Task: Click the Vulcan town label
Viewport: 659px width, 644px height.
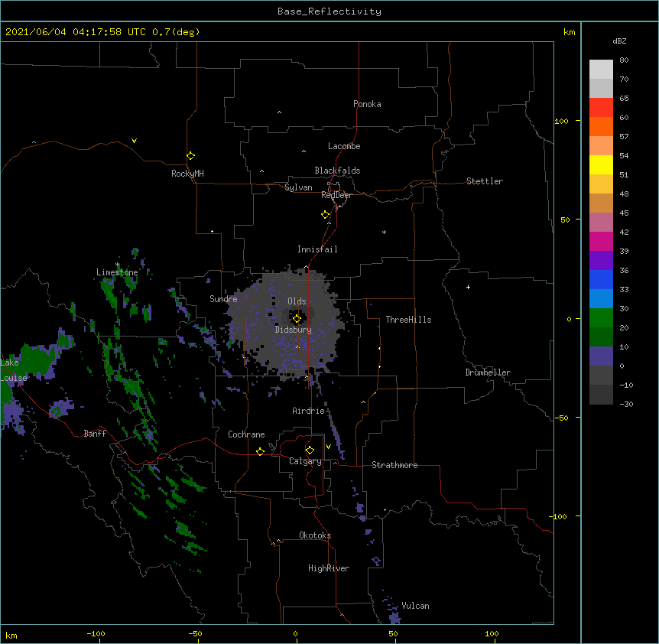Action: click(x=415, y=606)
